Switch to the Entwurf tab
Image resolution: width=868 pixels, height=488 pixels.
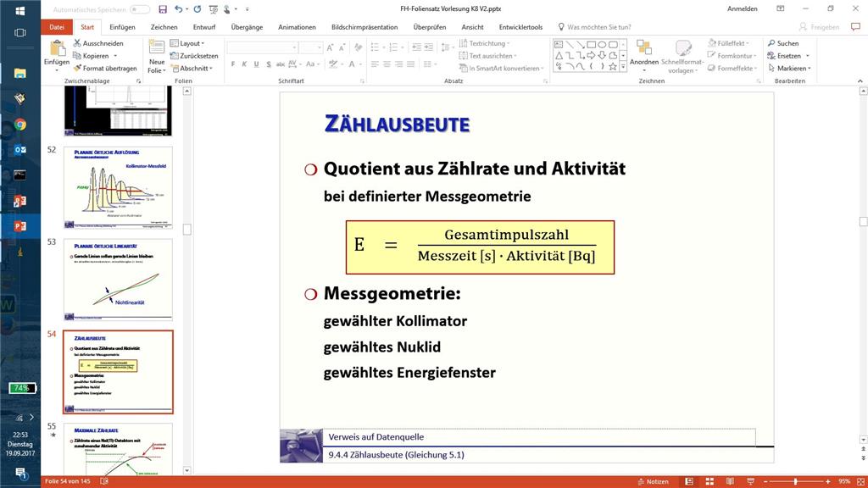click(204, 26)
